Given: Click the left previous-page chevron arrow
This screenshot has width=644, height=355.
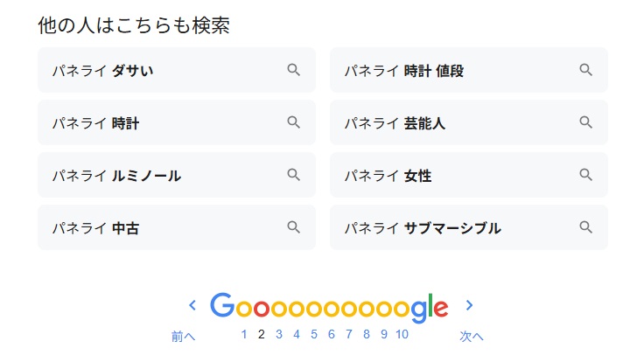Looking at the screenshot, I should (x=192, y=305).
